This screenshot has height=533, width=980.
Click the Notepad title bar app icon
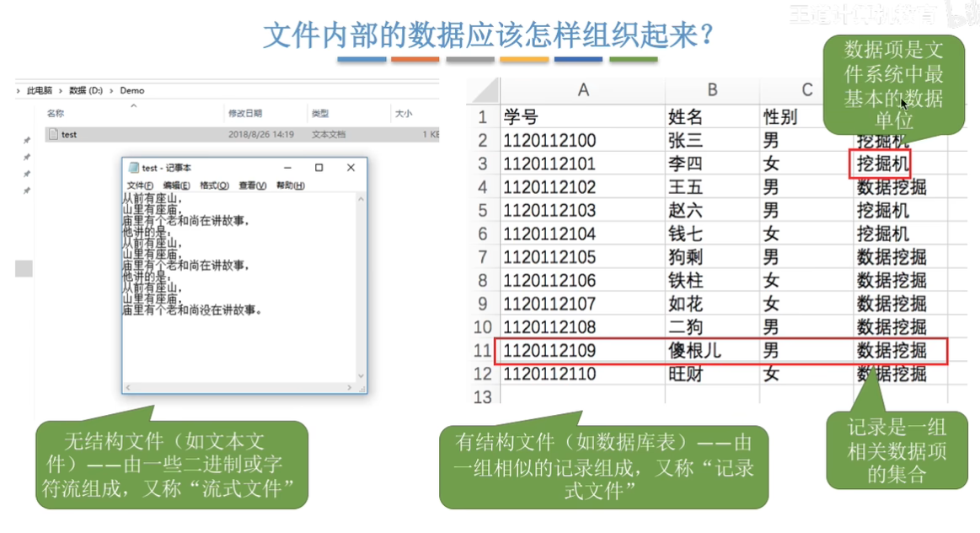[133, 168]
